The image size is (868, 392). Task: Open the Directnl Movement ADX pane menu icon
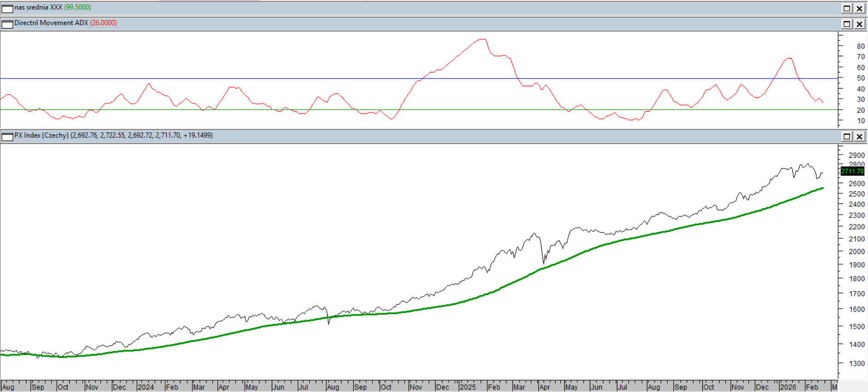pyautogui.click(x=7, y=24)
